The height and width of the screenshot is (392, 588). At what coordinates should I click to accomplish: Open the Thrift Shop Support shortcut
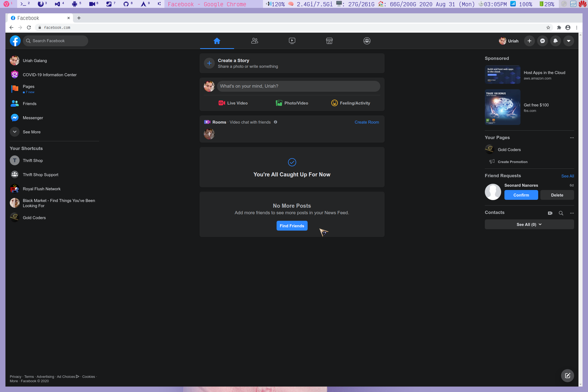54,174
